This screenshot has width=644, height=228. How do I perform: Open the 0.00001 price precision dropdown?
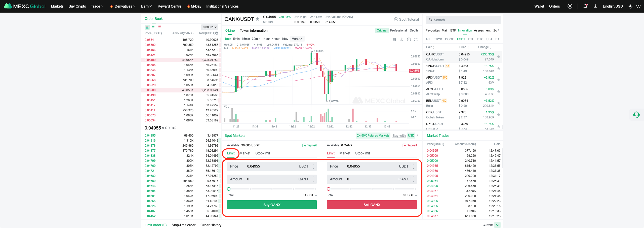click(210, 27)
